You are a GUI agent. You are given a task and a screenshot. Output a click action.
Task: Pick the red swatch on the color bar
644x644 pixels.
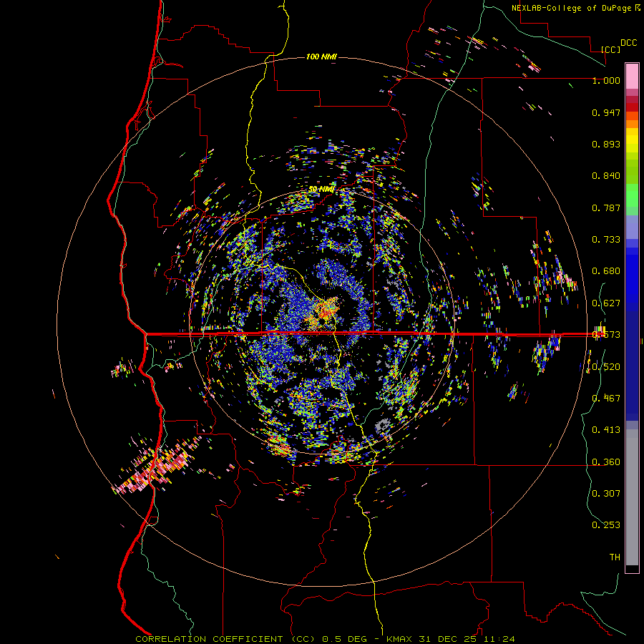tap(632, 107)
